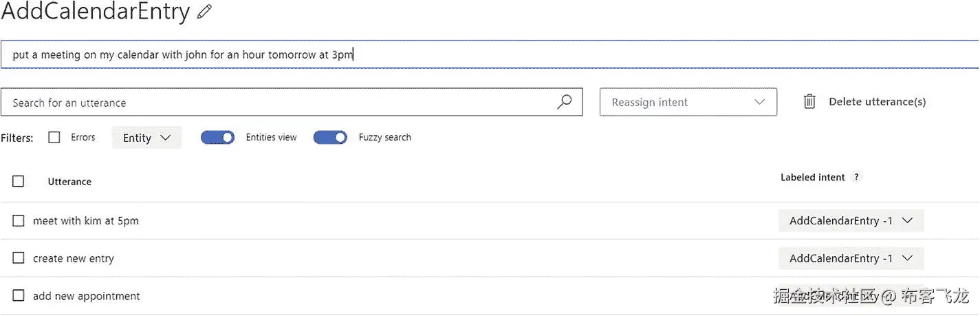Viewport: 980px width, 316px height.
Task: Open intent dropdown for 'meet with kim' row
Action: 851,221
